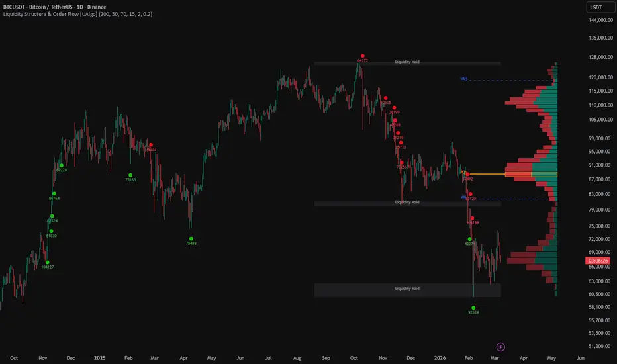Click the 79,000.00 price axis label
Viewport: 617px width, 364px height.
600,210
